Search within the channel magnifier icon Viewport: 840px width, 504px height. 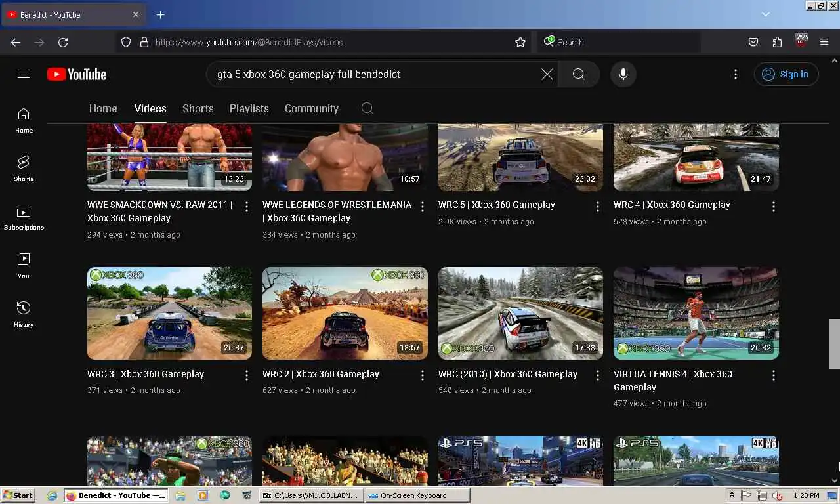(367, 108)
